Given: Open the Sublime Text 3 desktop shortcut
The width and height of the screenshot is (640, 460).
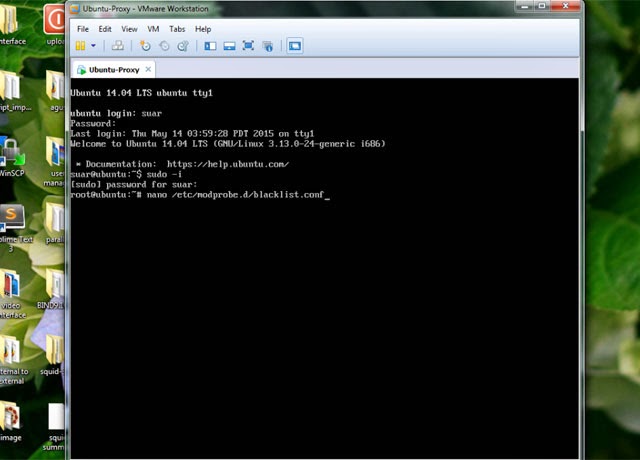Looking at the screenshot, I should 14,228.
